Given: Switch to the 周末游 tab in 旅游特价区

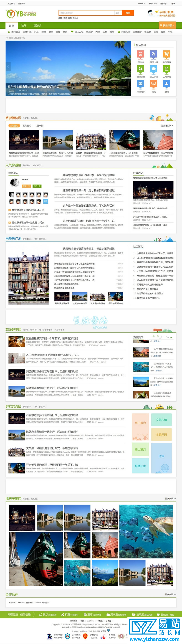Looking at the screenshot, I should (40, 125).
